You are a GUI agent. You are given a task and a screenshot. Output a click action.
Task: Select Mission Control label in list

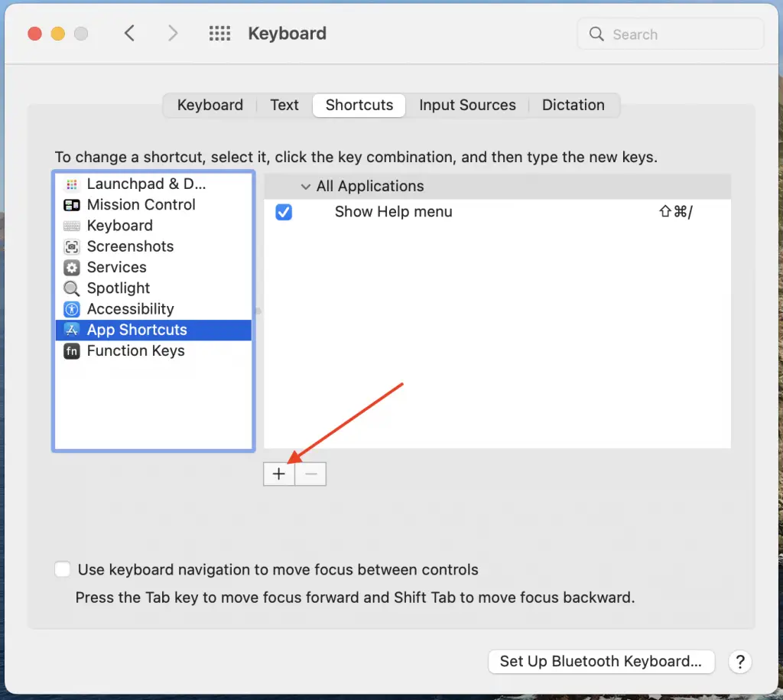click(x=141, y=205)
